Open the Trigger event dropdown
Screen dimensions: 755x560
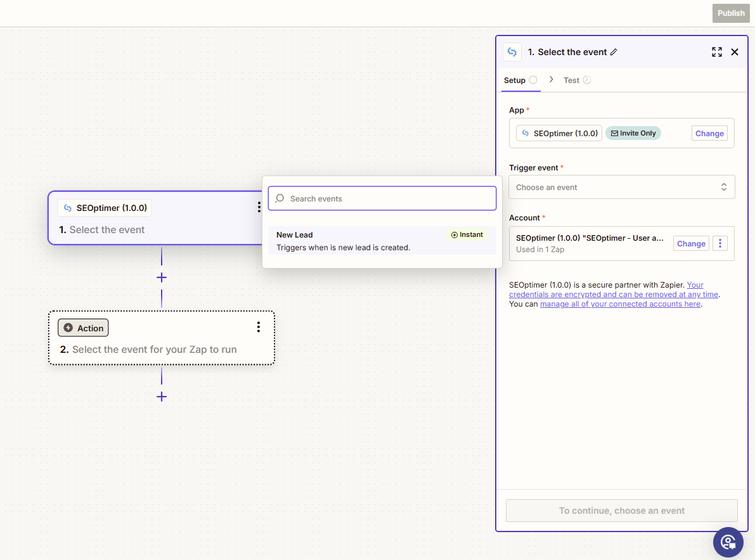coord(621,187)
